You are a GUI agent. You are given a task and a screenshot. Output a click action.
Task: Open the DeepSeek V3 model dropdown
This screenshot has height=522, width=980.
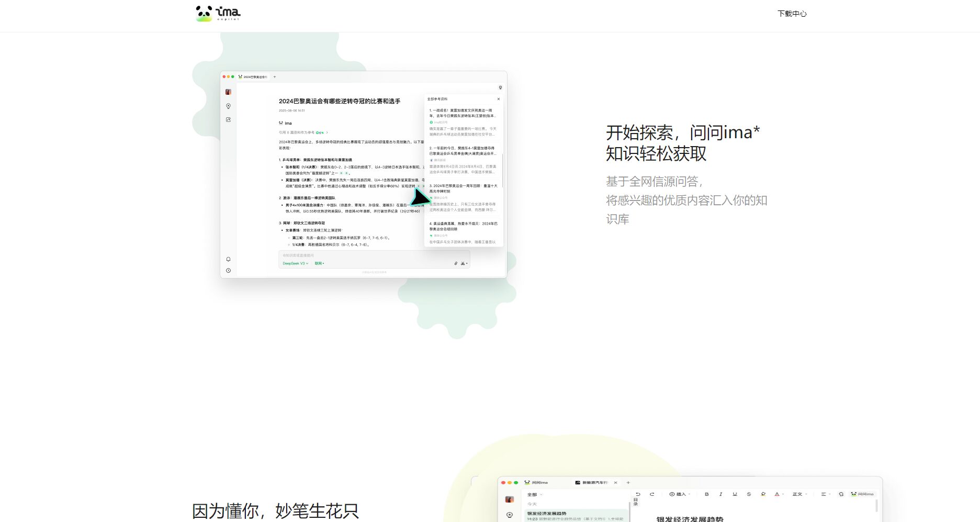pyautogui.click(x=295, y=263)
